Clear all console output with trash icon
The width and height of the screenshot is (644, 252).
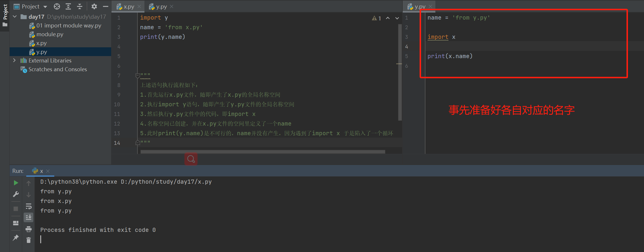pos(29,240)
